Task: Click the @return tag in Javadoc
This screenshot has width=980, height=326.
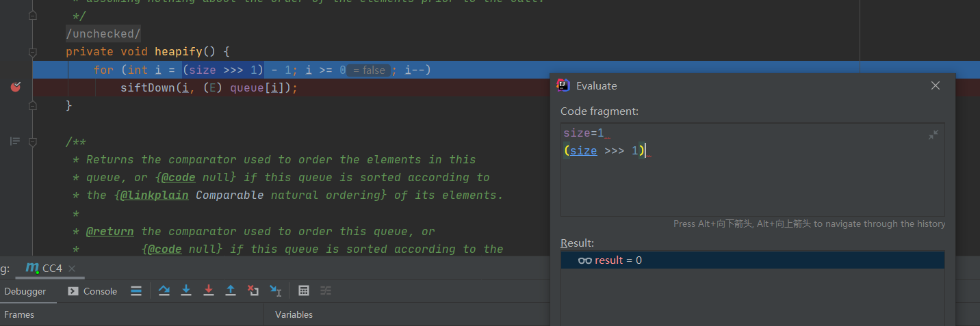Action: point(110,231)
